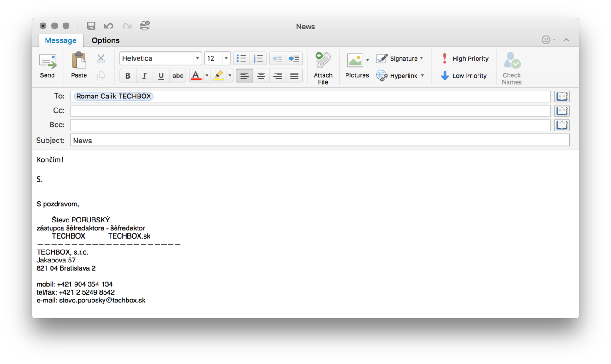
Task: Click 'S pozdravom,' in the body
Action: [x=58, y=204]
